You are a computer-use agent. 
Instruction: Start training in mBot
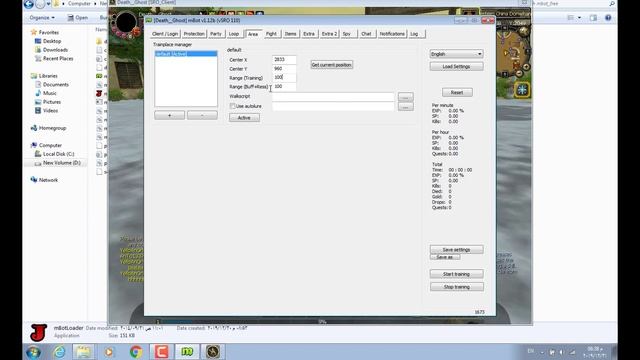456,274
